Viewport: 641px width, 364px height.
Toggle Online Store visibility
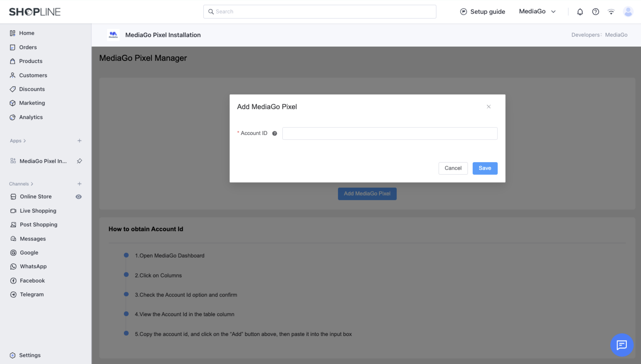79,196
